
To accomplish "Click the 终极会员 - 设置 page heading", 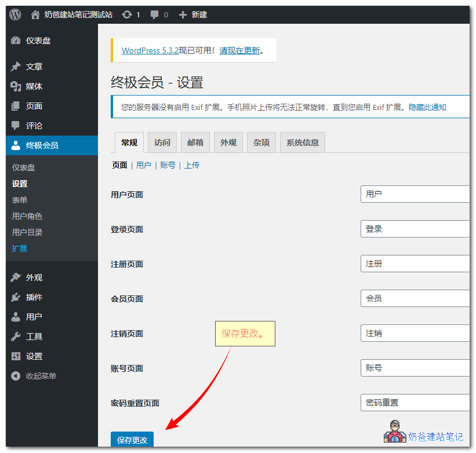I will (x=157, y=82).
